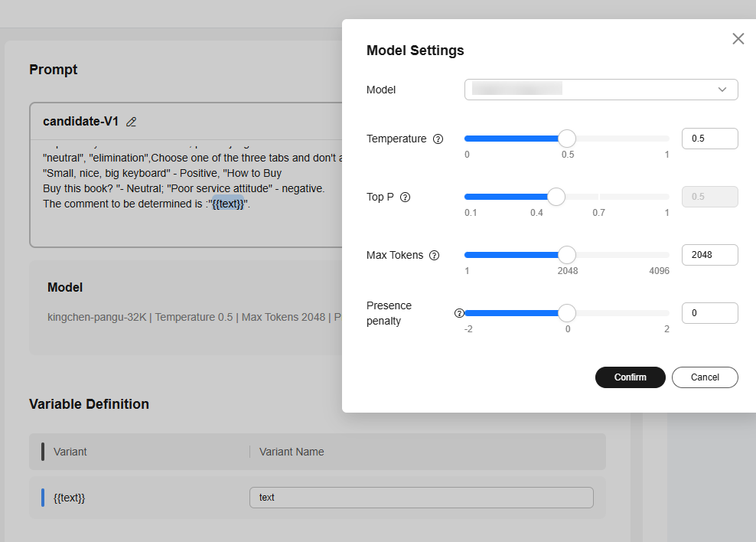
Task: Click the {{text}} variant row entry
Action: click(70, 498)
